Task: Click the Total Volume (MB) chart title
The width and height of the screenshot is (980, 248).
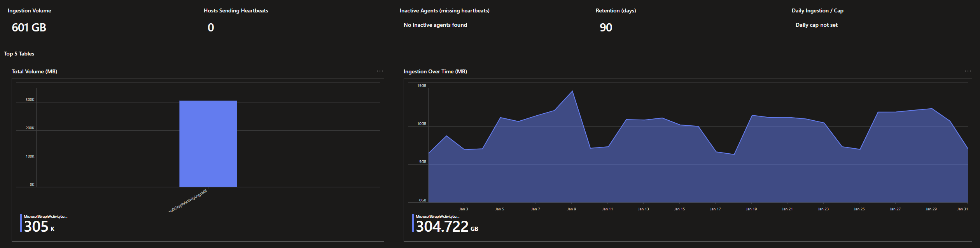Action: [34, 71]
